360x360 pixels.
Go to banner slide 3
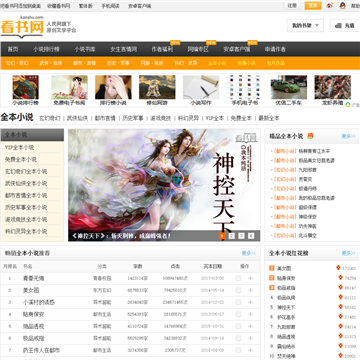tap(241, 236)
